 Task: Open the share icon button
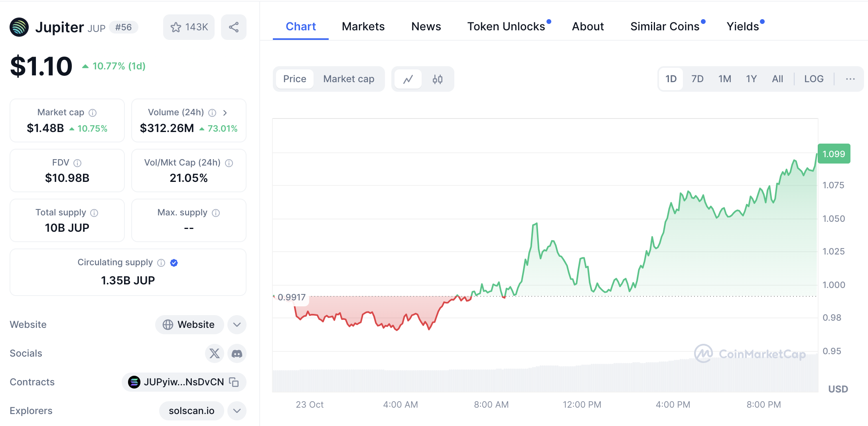[234, 27]
